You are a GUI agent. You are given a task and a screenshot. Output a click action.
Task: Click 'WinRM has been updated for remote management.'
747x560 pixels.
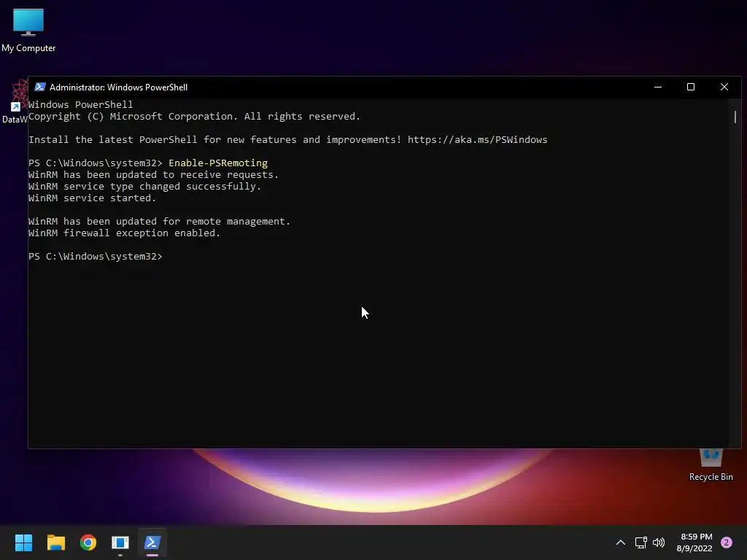coord(160,222)
